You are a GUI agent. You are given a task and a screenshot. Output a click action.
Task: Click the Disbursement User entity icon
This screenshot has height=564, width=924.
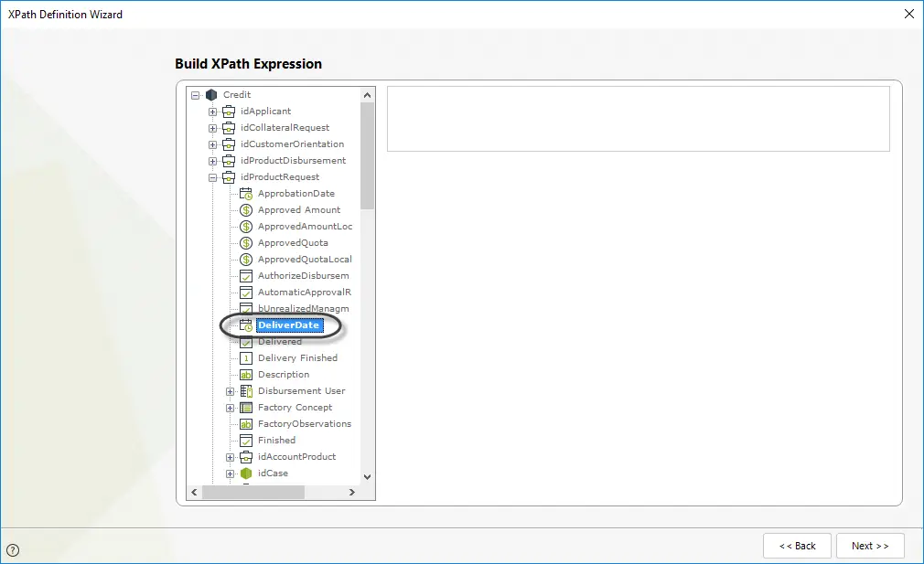click(246, 391)
